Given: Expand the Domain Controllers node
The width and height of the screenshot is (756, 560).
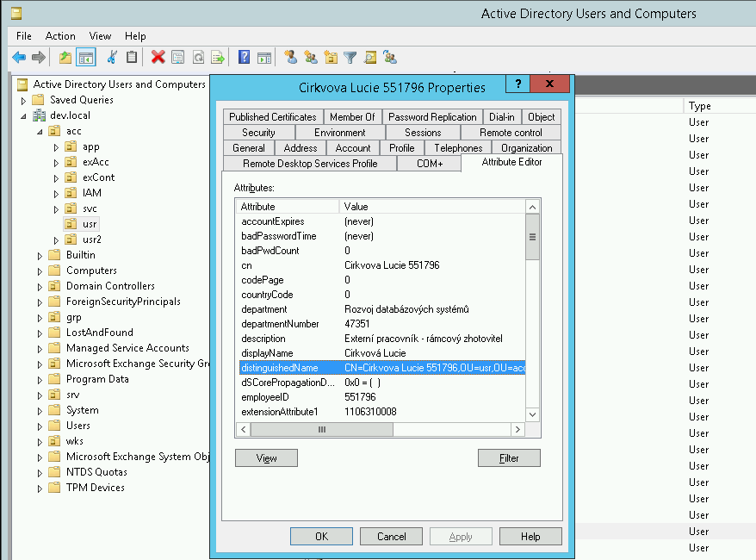Looking at the screenshot, I should [x=40, y=287].
